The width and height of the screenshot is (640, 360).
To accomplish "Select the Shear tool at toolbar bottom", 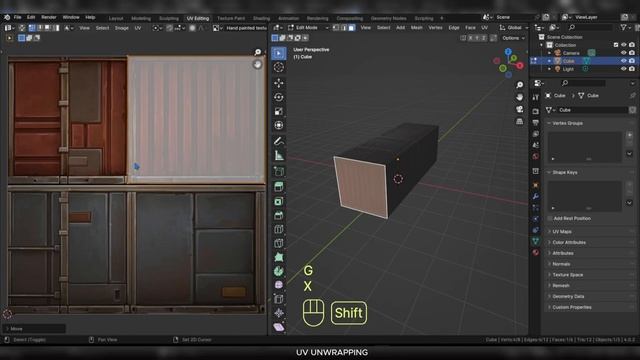I will pos(279,327).
